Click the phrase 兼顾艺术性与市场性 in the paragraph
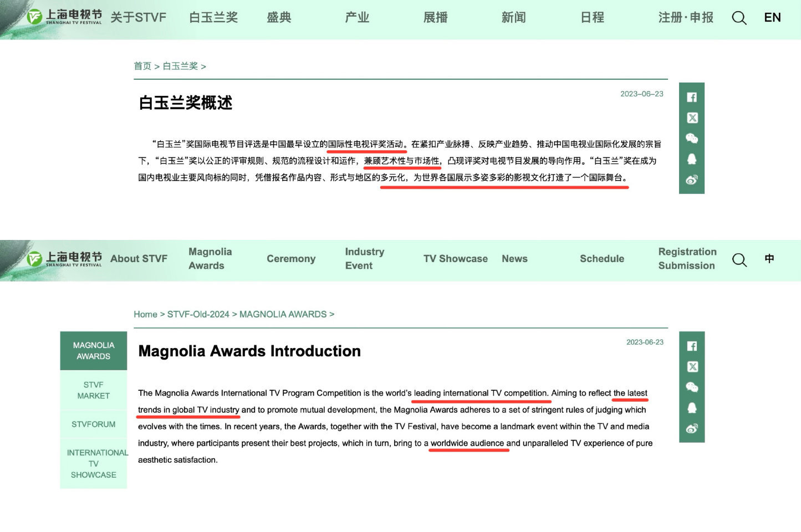Screen dimensions: 801x532 402,161
